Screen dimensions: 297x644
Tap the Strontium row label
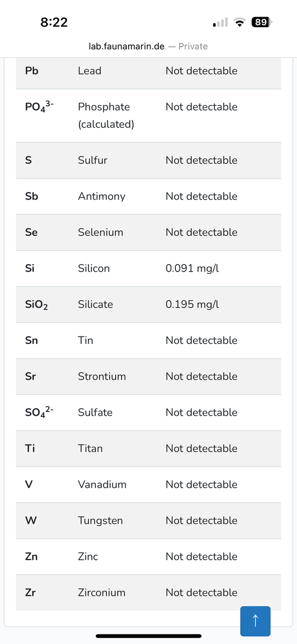pos(102,376)
